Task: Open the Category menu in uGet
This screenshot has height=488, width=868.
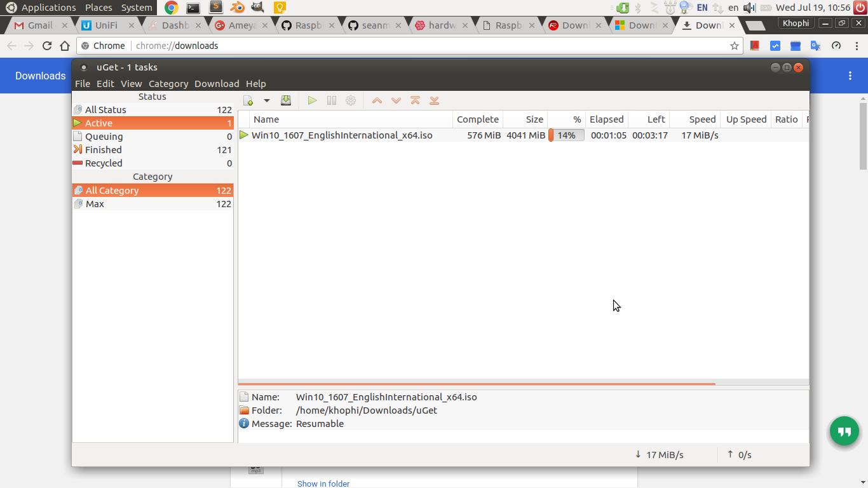Action: pyautogui.click(x=168, y=84)
